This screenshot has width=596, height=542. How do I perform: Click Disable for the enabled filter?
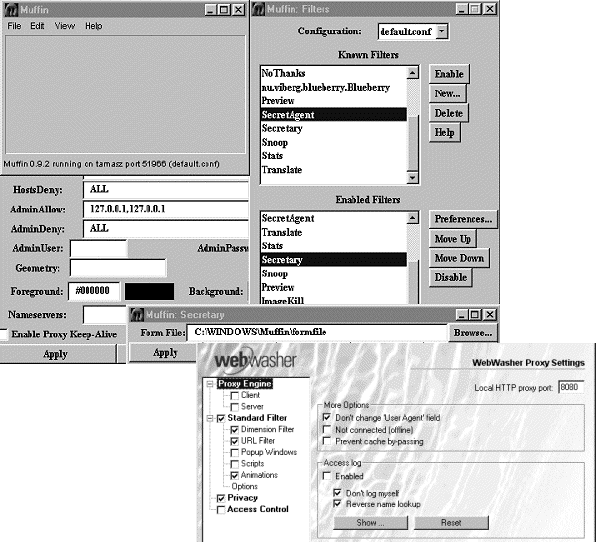[x=450, y=277]
